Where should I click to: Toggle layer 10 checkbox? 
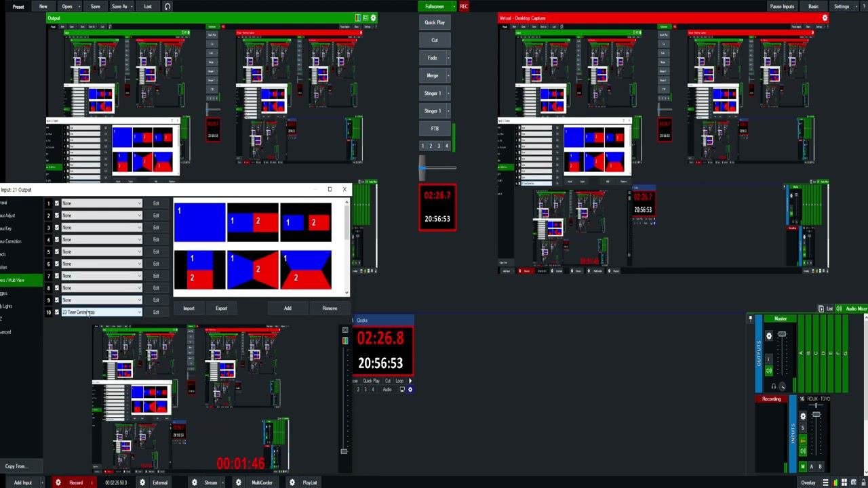(57, 312)
